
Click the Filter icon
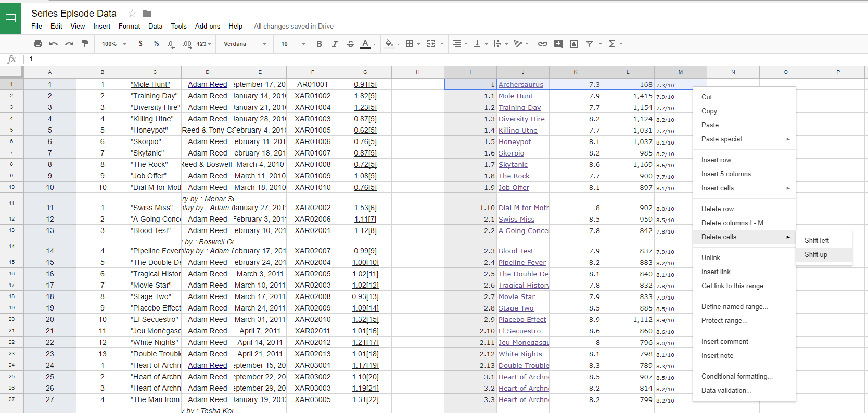[x=589, y=44]
